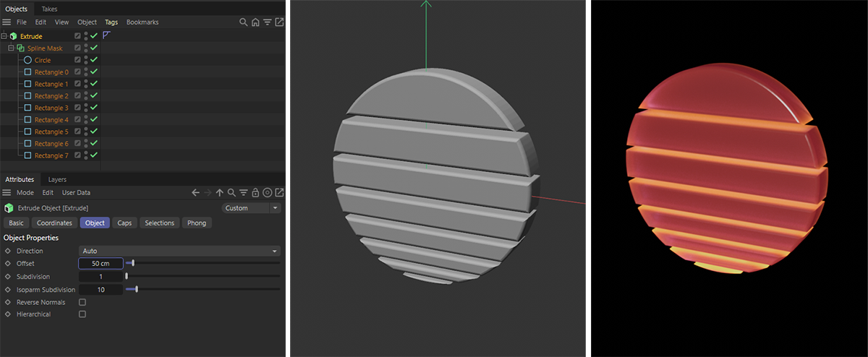Click the Basic properties tab button
Viewport: 868px width, 357px height.
coord(16,223)
